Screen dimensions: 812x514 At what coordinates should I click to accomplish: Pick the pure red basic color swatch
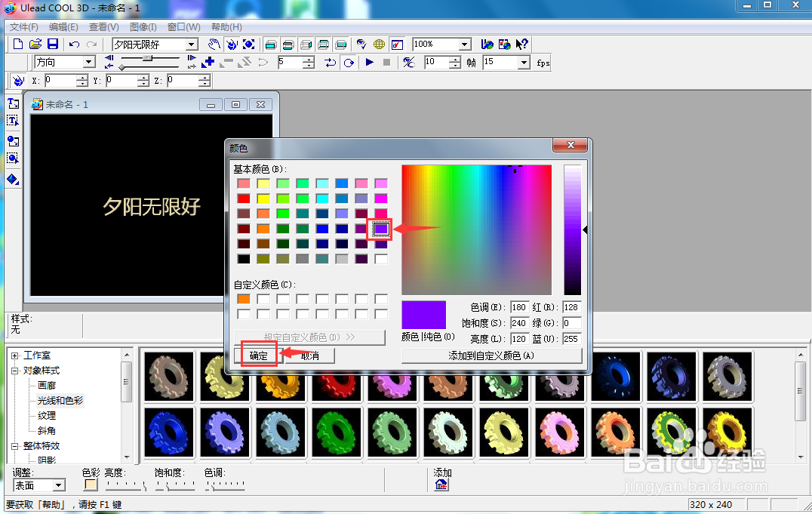click(x=244, y=199)
